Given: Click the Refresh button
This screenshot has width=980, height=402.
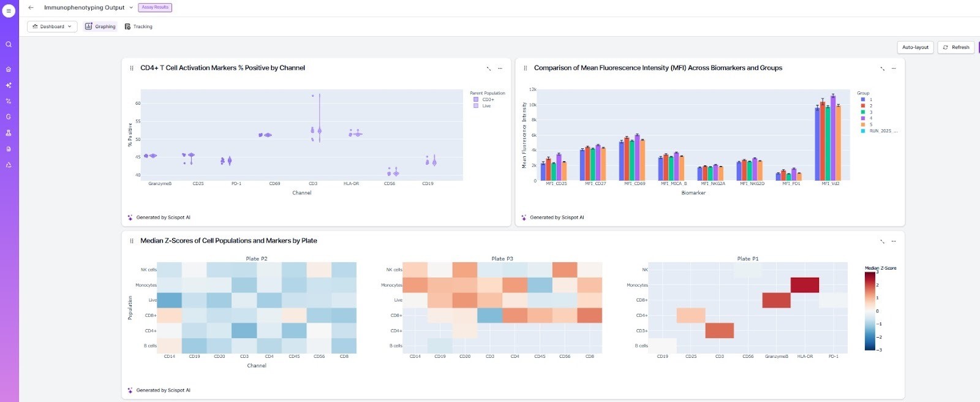Looking at the screenshot, I should [956, 47].
